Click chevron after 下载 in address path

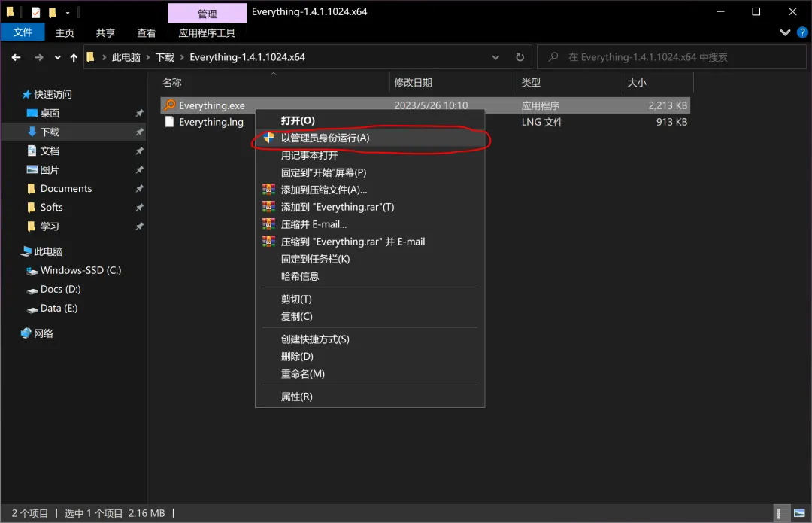(x=182, y=57)
